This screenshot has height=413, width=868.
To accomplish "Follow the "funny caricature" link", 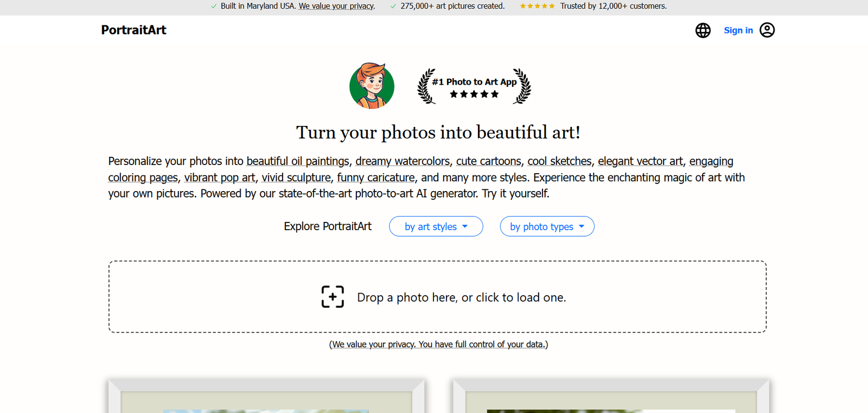I will coord(375,177).
